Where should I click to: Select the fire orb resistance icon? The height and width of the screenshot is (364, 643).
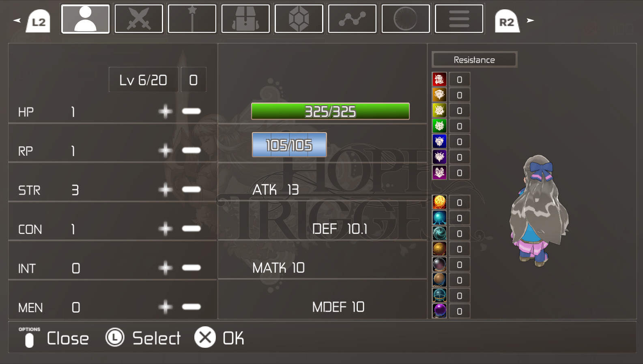click(439, 202)
